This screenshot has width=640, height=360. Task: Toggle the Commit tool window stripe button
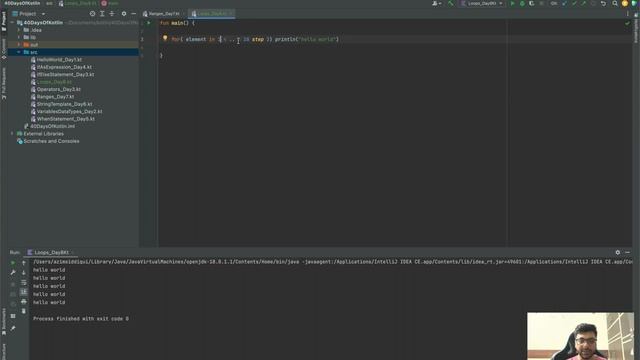point(4,49)
